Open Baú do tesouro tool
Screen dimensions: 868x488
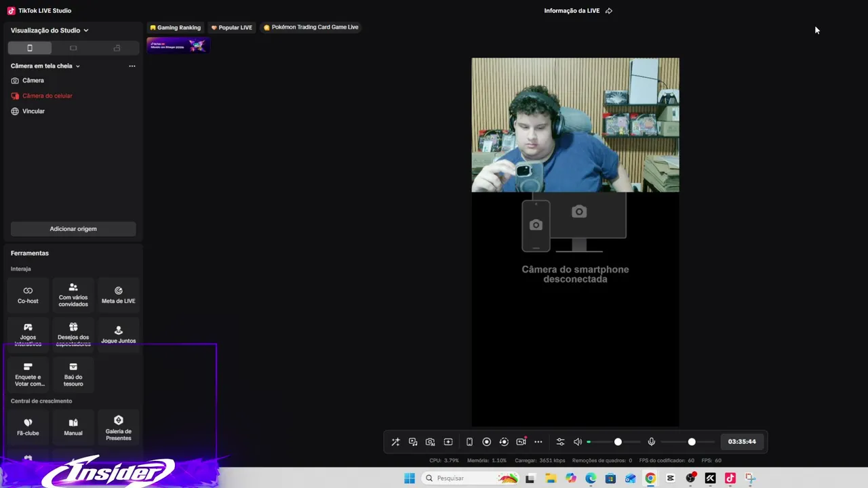[73, 374]
